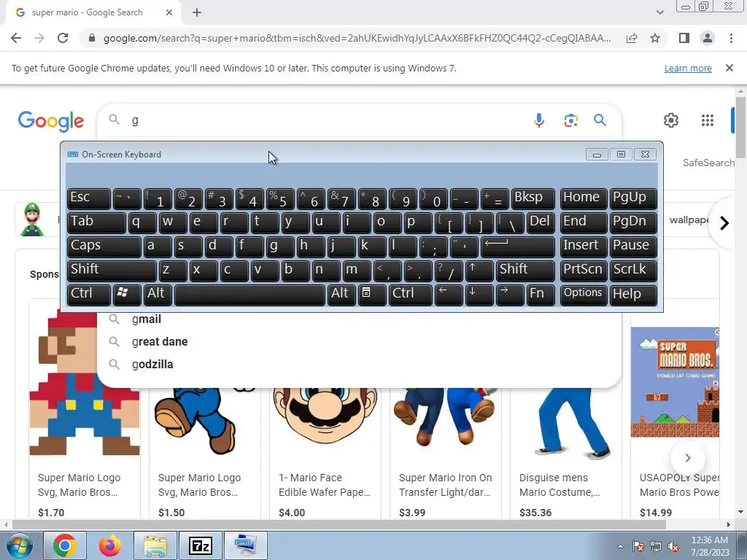Click the keyboard Help key
Viewport: 747px width, 560px height.
[x=633, y=295]
